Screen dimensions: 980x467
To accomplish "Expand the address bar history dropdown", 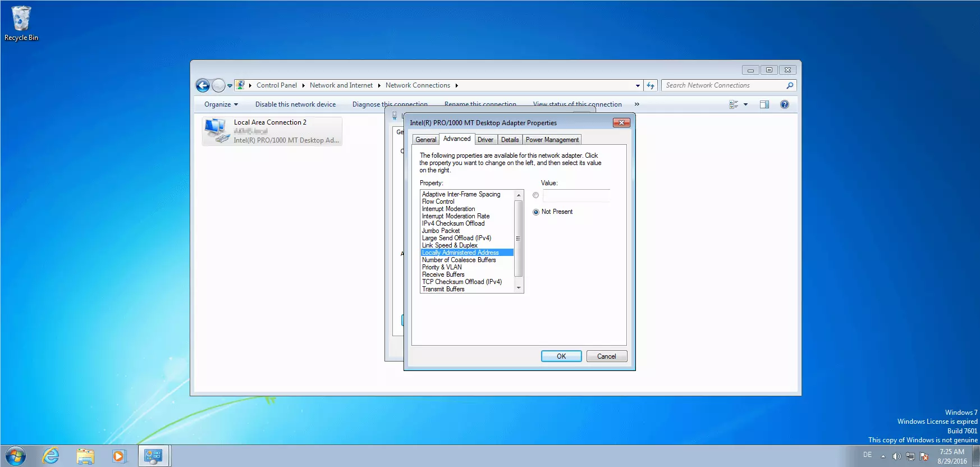I will [638, 86].
